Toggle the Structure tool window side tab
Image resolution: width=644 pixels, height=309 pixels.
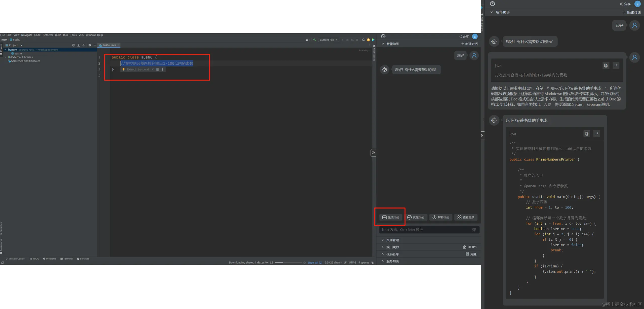point(1,228)
